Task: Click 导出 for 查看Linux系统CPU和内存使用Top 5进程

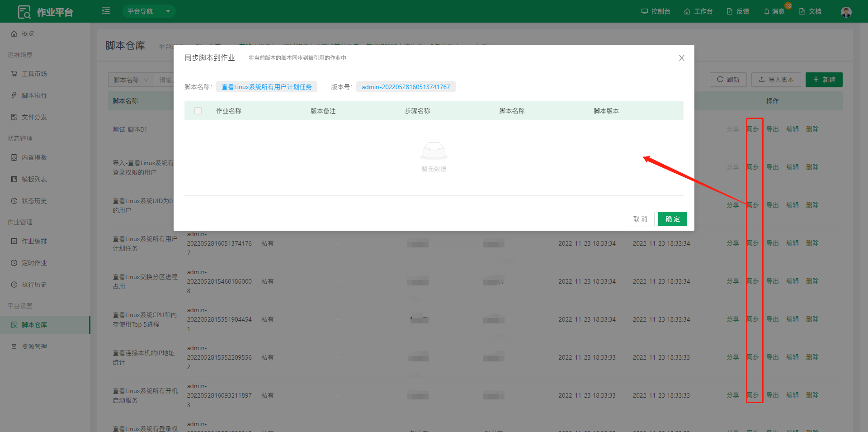Action: tap(773, 319)
